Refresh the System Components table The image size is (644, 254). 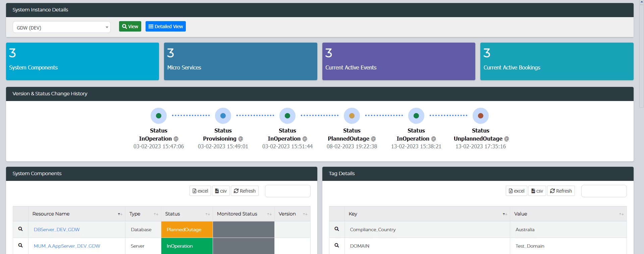pyautogui.click(x=245, y=191)
